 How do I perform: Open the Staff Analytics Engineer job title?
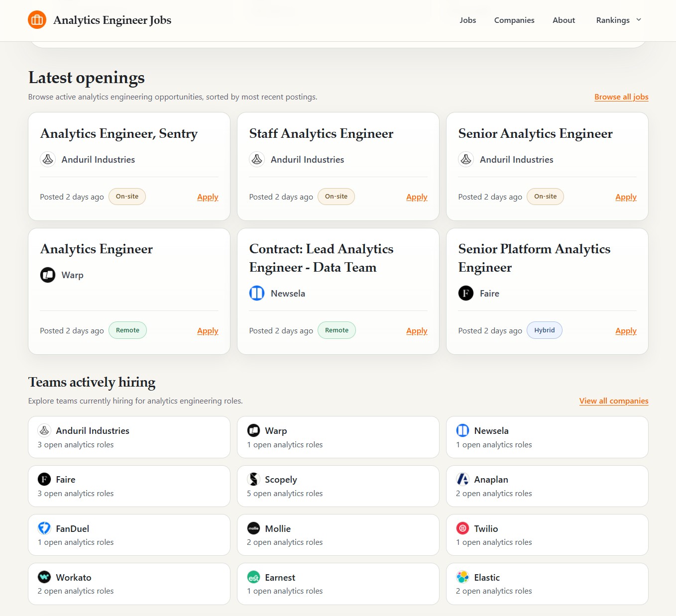[321, 134]
